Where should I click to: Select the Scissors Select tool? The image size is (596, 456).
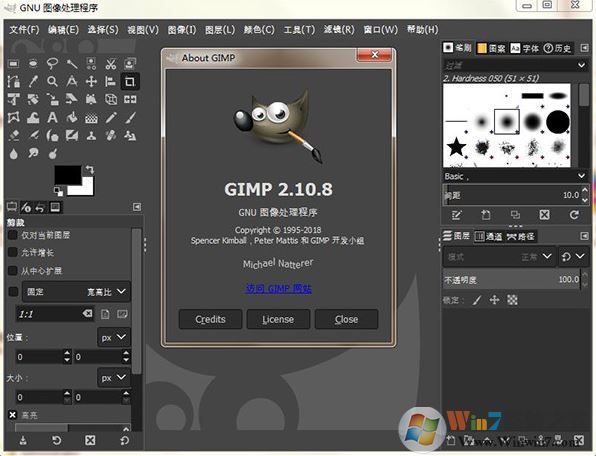pyautogui.click(x=111, y=63)
